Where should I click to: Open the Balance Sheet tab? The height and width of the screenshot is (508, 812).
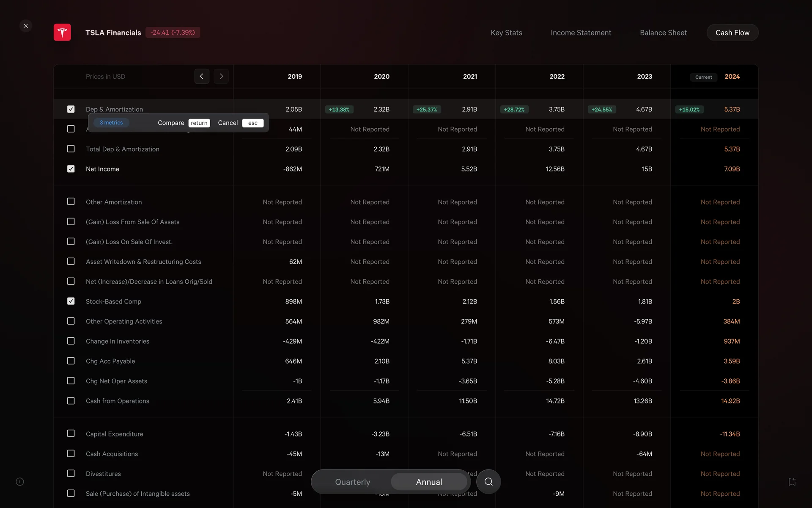663,33
